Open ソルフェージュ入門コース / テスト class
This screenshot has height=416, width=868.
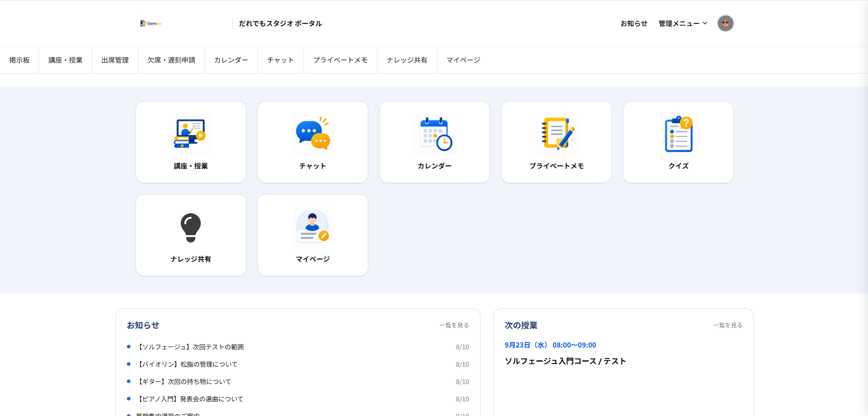[x=565, y=361]
